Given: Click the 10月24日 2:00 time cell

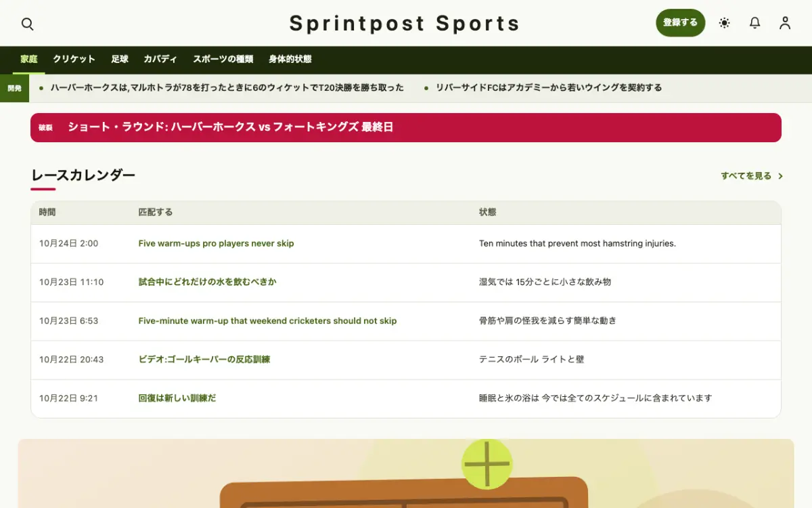Looking at the screenshot, I should [69, 244].
